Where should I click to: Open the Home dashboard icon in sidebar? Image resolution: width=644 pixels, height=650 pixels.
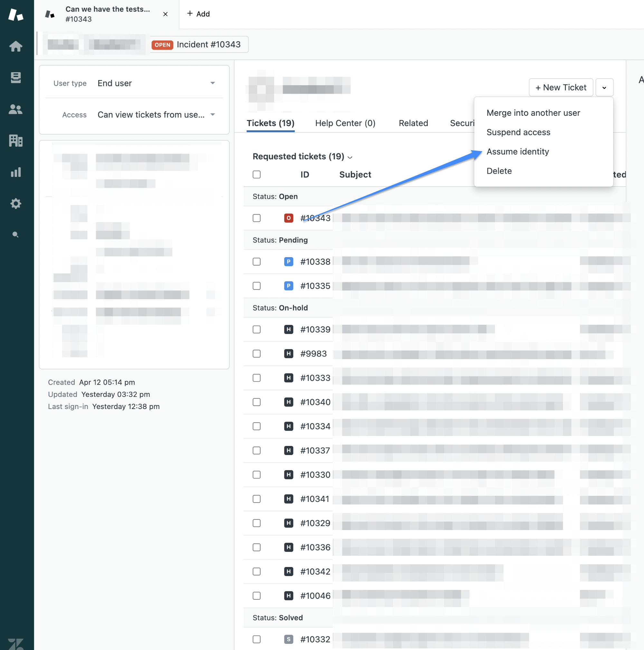pyautogui.click(x=16, y=46)
